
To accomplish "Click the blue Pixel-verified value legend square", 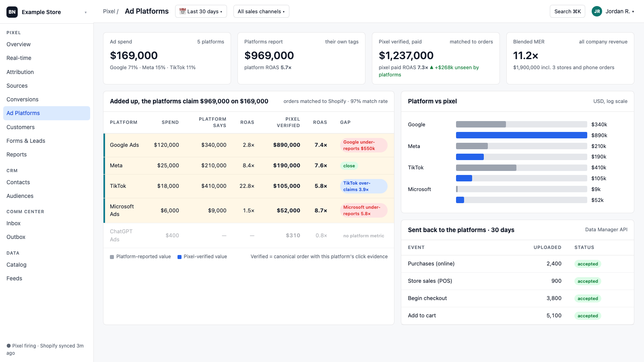I will [x=180, y=257].
